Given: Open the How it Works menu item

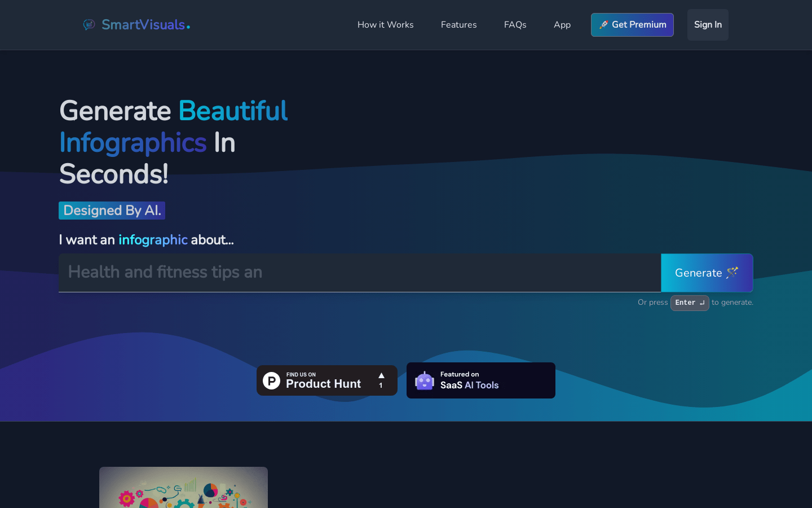Looking at the screenshot, I should coord(386,25).
